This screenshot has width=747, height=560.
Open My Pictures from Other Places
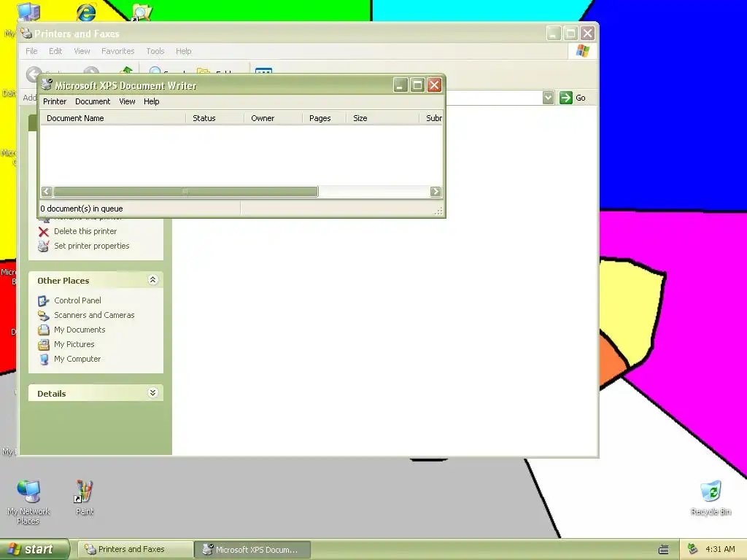[x=74, y=344]
